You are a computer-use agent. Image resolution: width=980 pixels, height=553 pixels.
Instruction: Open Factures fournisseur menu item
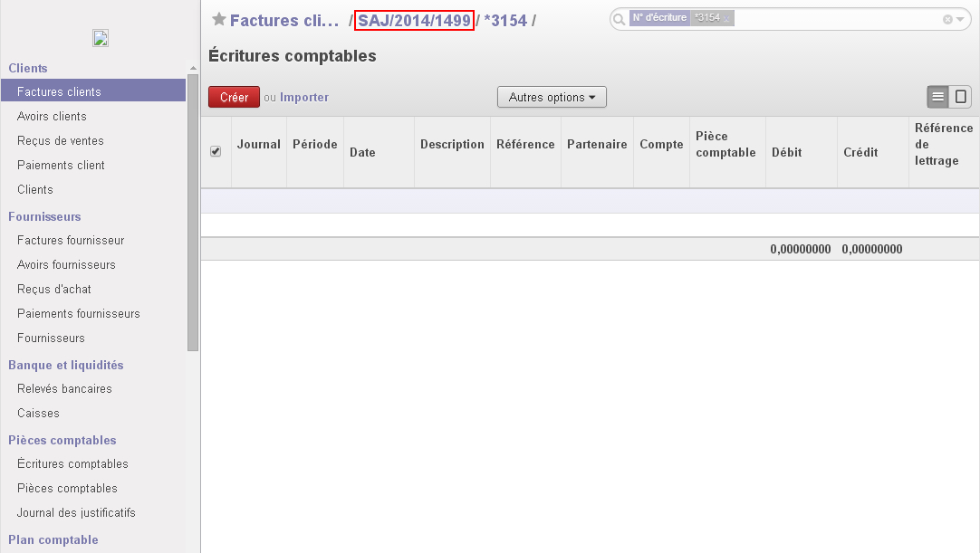pos(71,240)
